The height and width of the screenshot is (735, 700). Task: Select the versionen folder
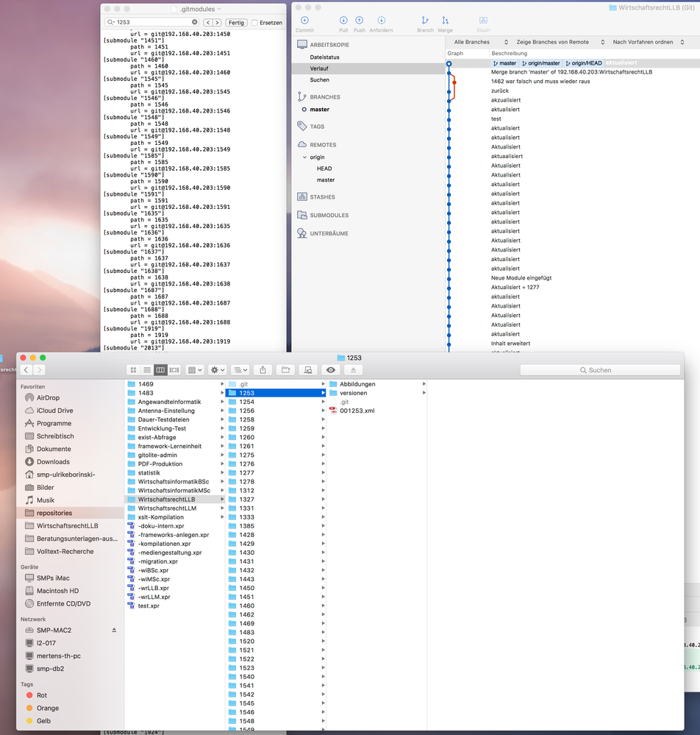tap(353, 393)
